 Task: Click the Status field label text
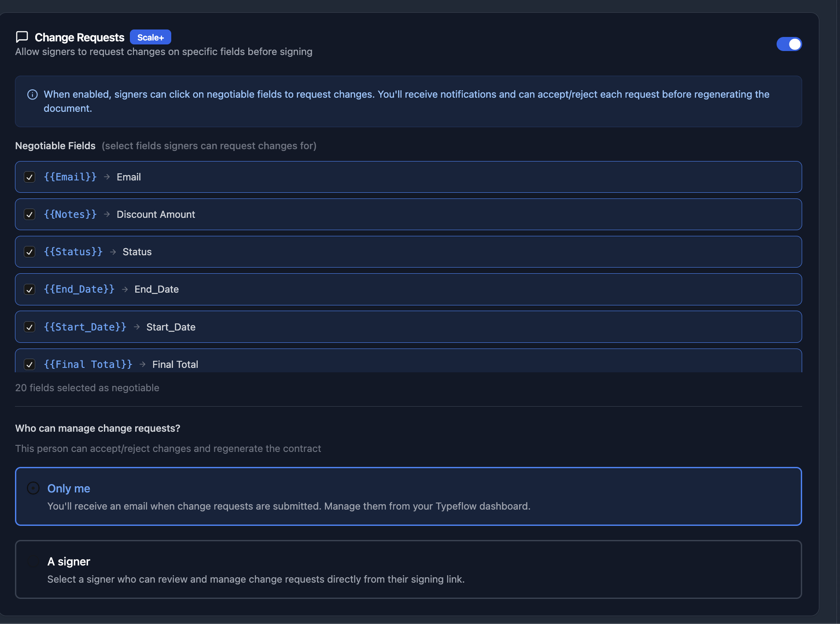click(x=137, y=252)
